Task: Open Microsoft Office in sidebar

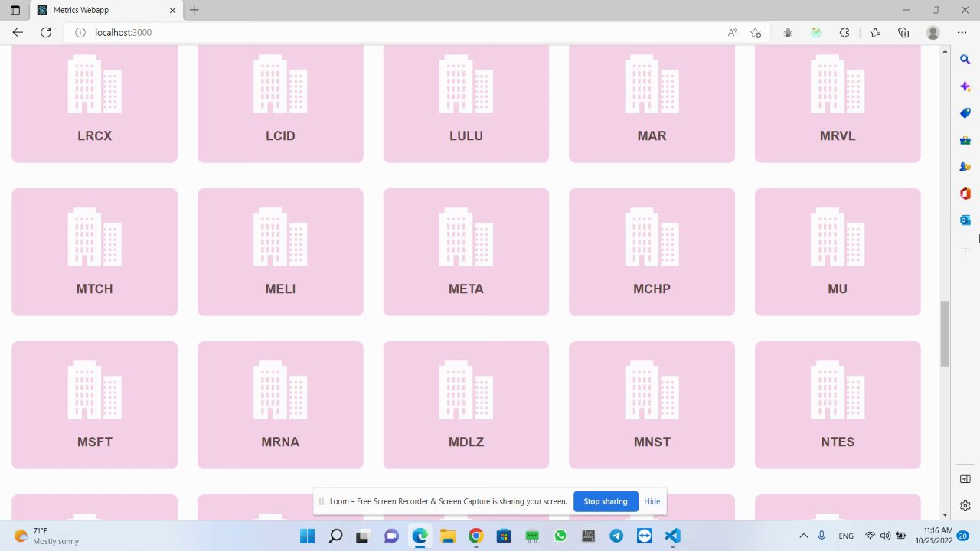Action: point(965,194)
